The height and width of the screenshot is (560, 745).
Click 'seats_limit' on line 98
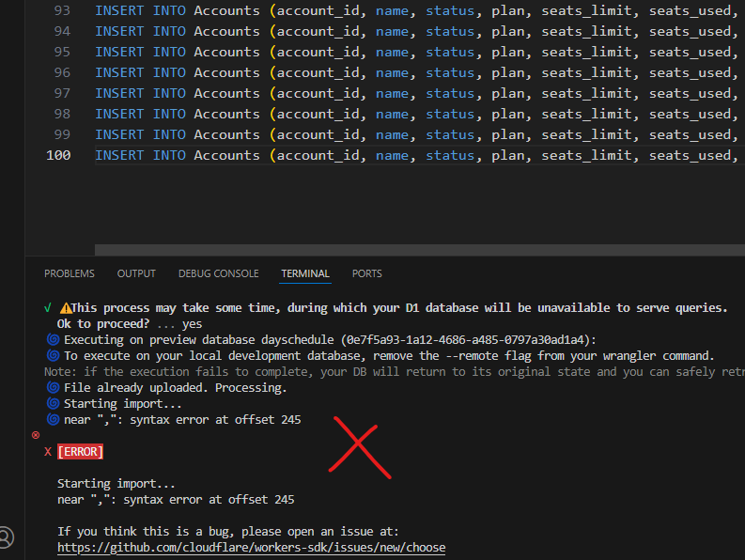tap(587, 114)
